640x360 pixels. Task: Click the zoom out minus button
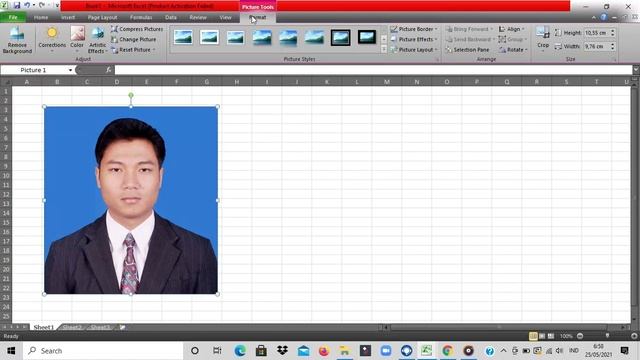580,336
